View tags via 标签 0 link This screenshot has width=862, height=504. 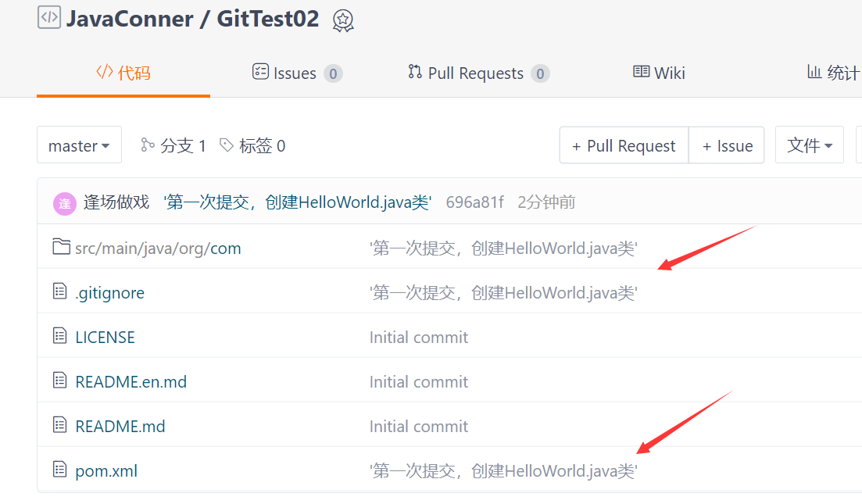pyautogui.click(x=252, y=145)
